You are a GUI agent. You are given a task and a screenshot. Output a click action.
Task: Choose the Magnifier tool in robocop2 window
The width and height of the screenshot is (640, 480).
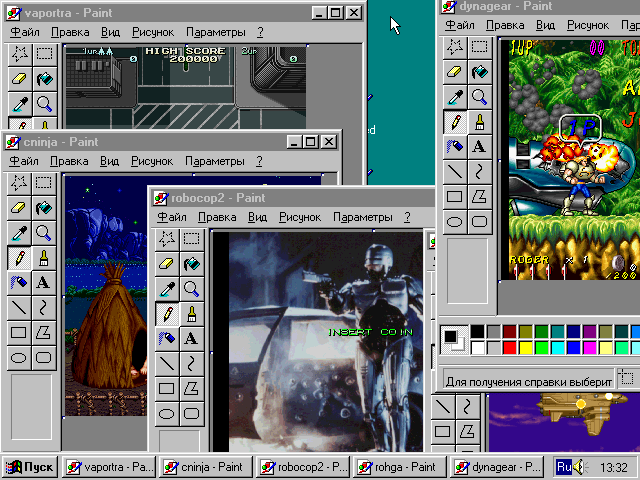[191, 289]
